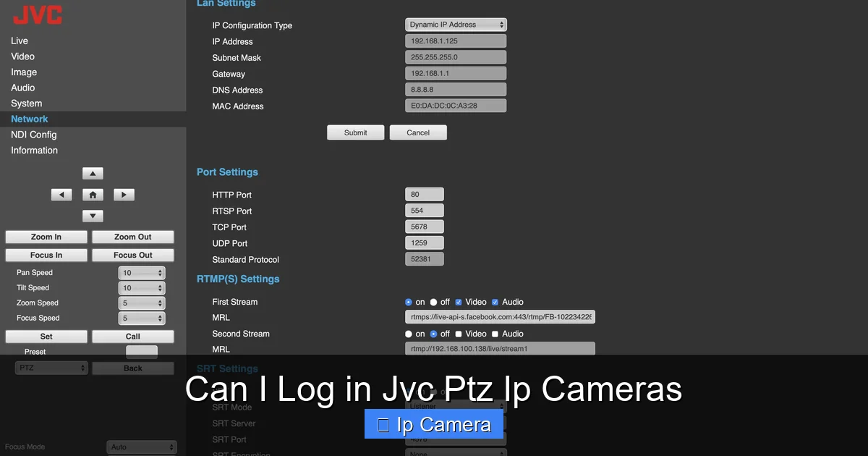The width and height of the screenshot is (868, 456).
Task: Turn First Stream on
Action: (409, 302)
